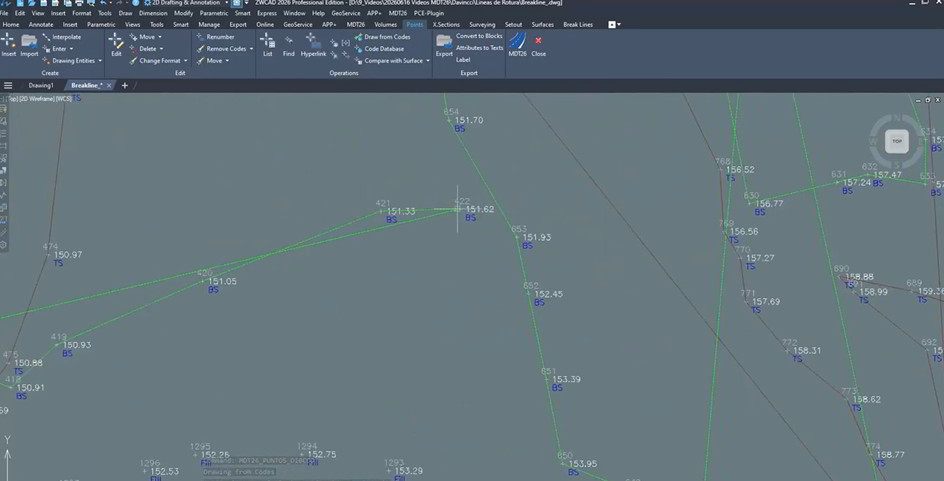Click point label 151.62 in drawing
Image resolution: width=944 pixels, height=481 pixels.
[480, 209]
